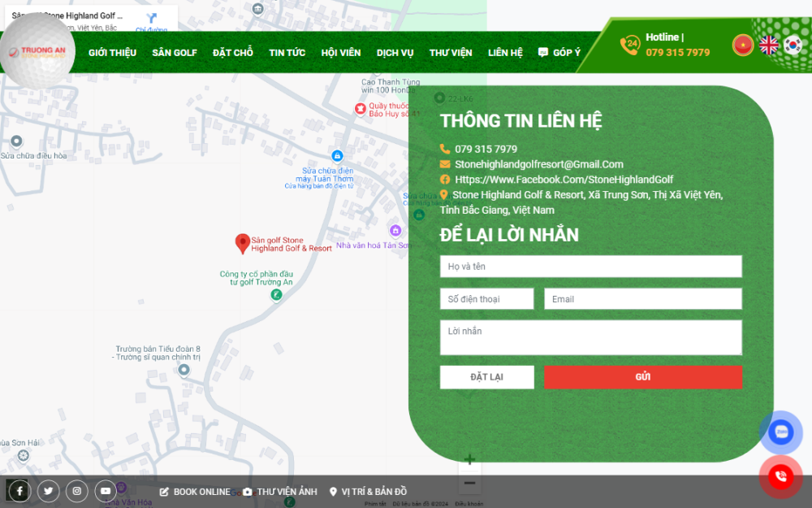Switch language to English UK flag
Screen dimensions: 812x508
[x=768, y=45]
